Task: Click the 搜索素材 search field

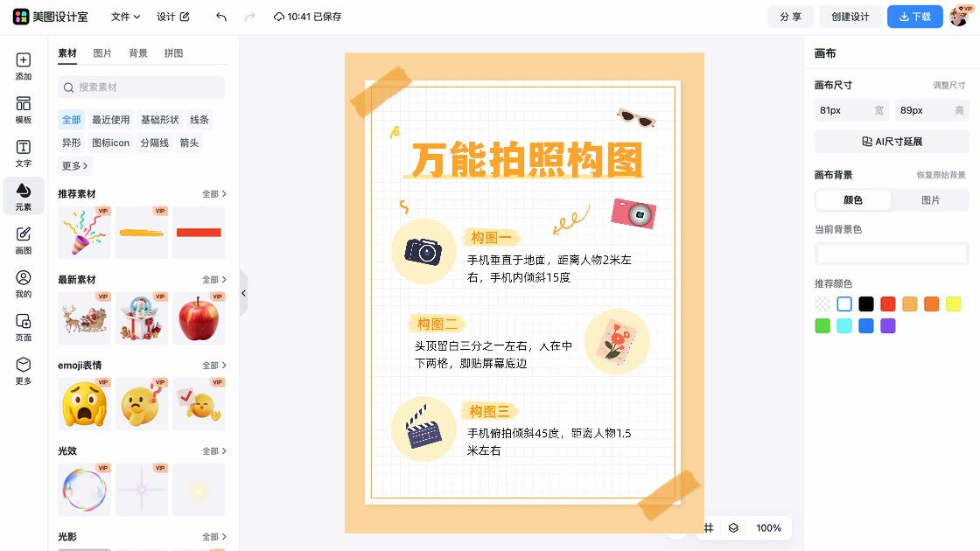Action: 142,87
